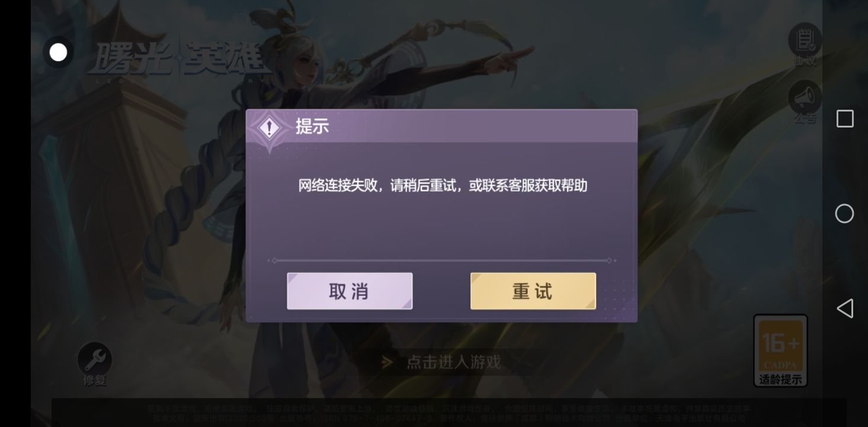Screen dimensions: 868x427
Task: Open the 公告 megaphone announcements icon
Action: pyautogui.click(x=805, y=102)
